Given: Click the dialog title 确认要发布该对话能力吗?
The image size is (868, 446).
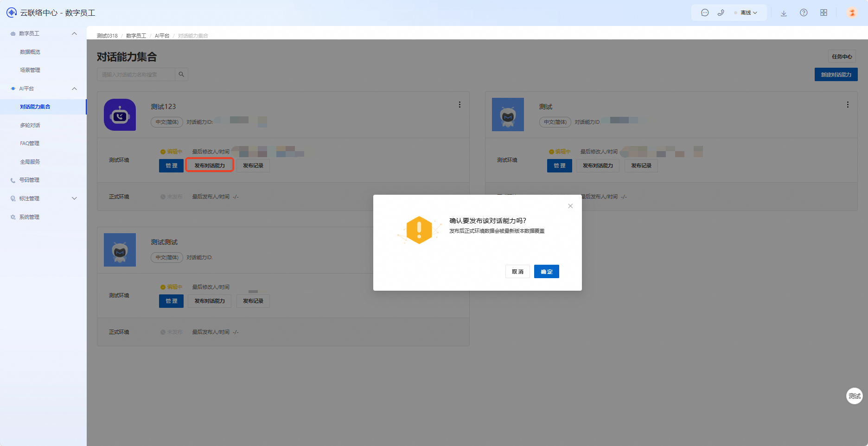Looking at the screenshot, I should (488, 221).
